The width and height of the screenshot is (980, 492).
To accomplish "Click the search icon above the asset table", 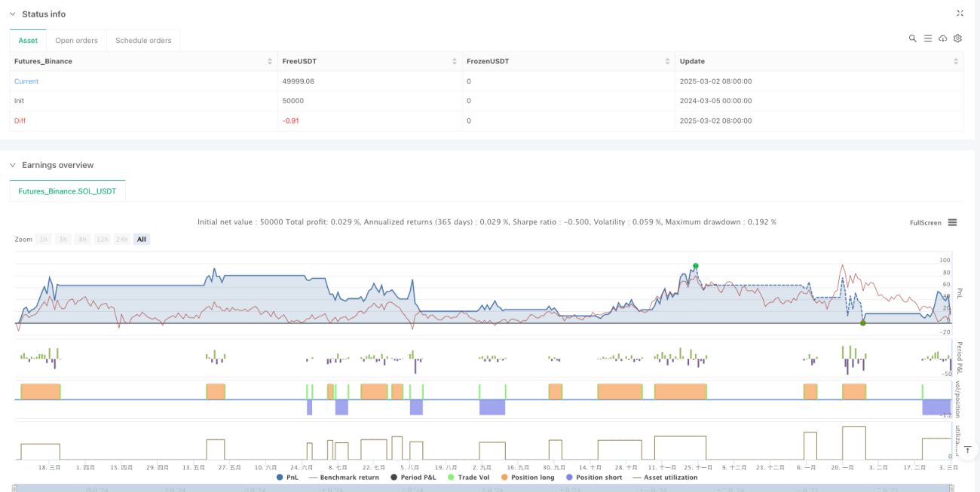I will click(912, 38).
